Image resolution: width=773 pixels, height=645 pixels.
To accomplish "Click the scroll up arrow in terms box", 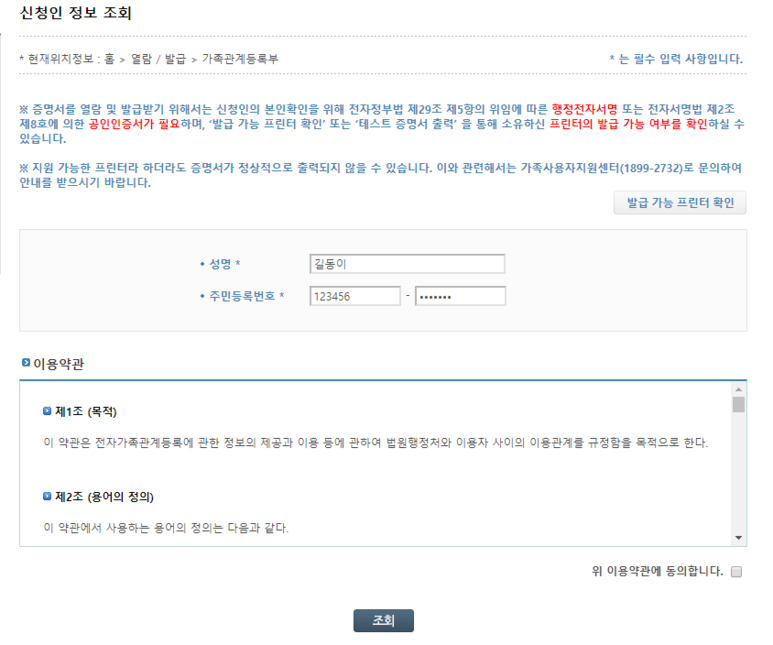I will coord(738,390).
